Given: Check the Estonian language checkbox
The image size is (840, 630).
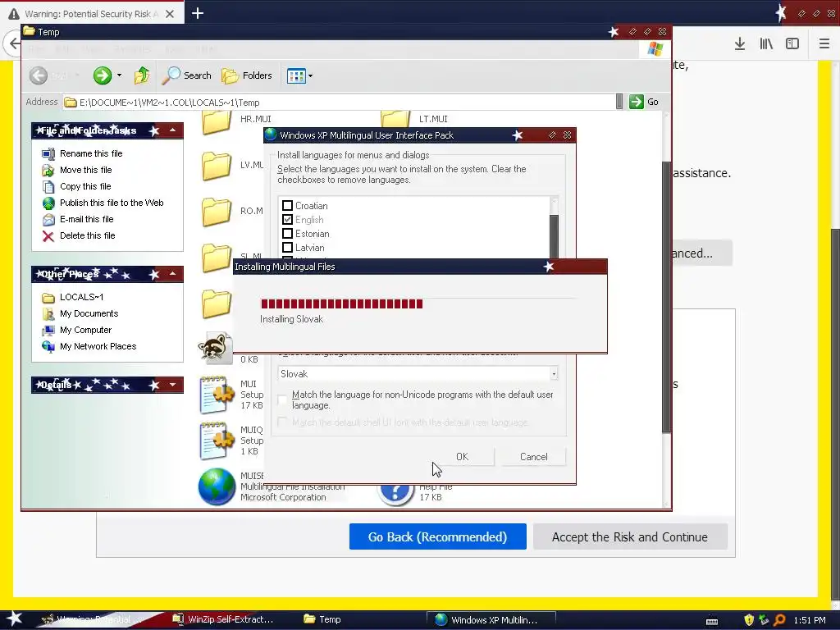Looking at the screenshot, I should [287, 234].
